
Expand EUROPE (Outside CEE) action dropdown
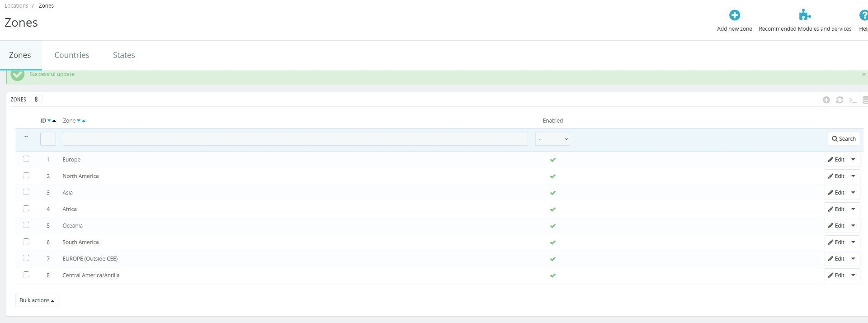[853, 259]
